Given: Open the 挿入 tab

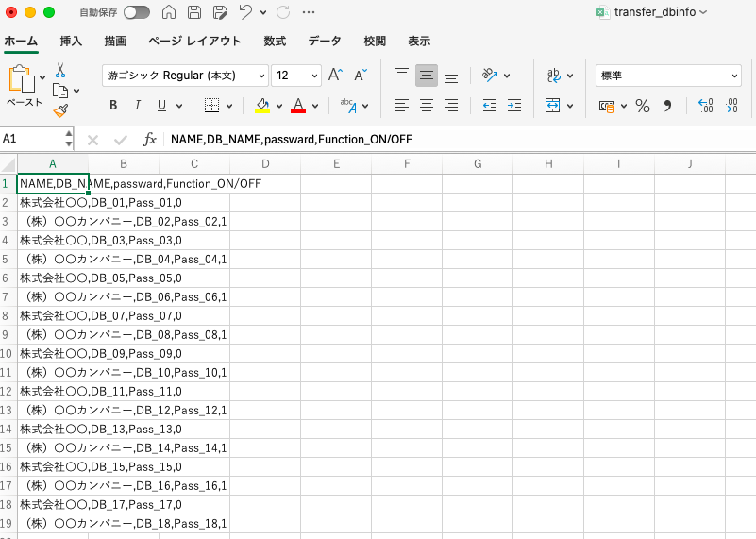Looking at the screenshot, I should click(x=71, y=42).
